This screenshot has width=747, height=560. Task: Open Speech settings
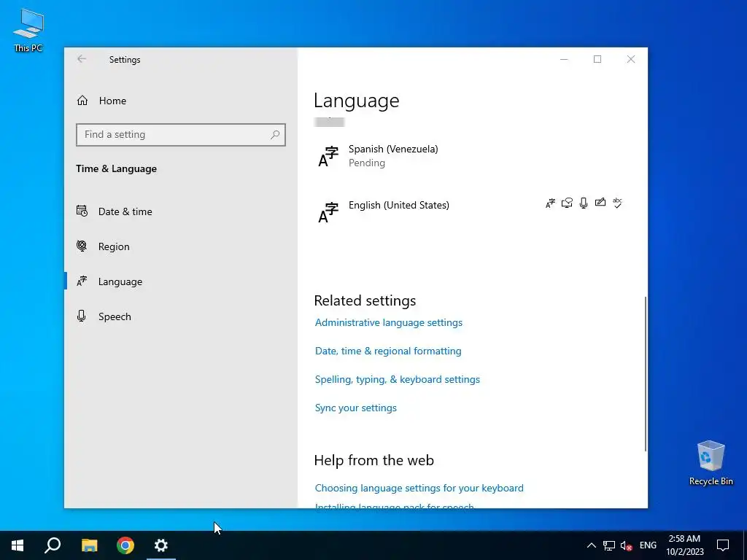tap(115, 316)
